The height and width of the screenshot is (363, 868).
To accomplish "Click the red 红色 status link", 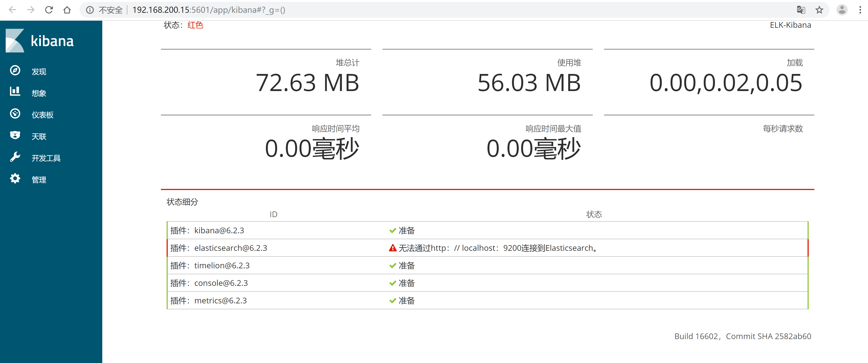I will [195, 25].
